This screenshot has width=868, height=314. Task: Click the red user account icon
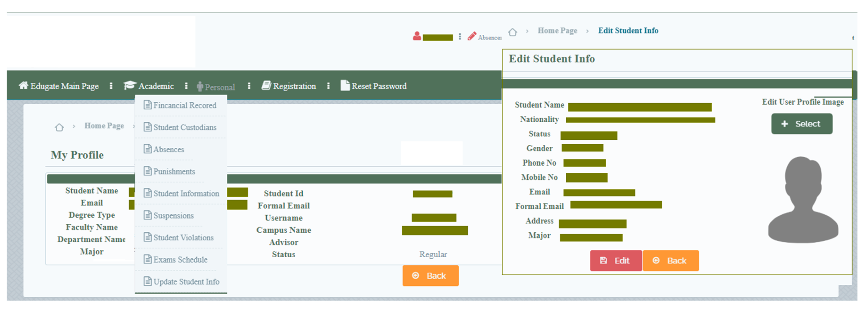coord(417,36)
